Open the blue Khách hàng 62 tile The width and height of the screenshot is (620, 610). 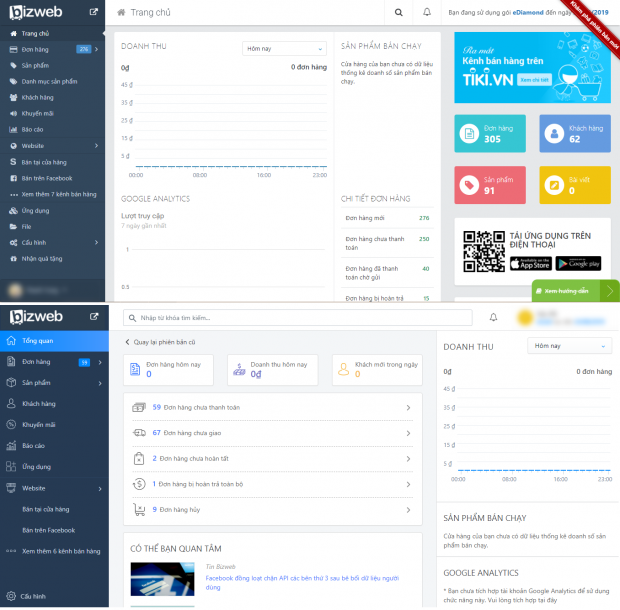pos(578,134)
